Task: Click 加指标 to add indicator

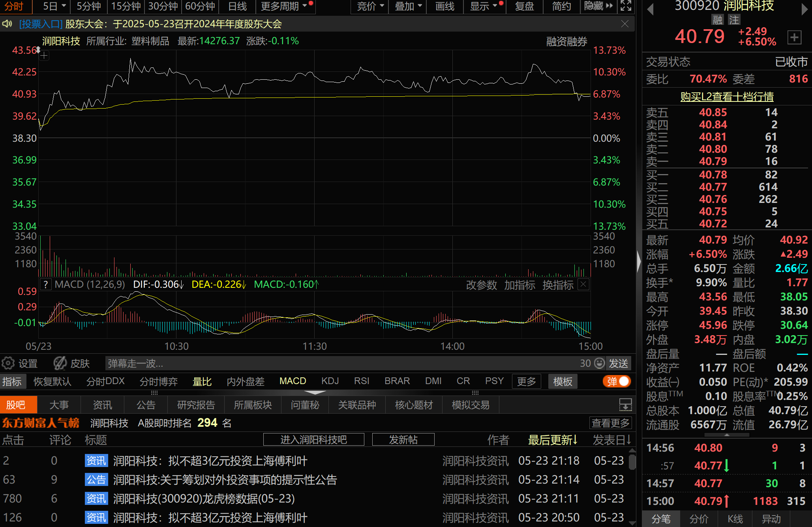Action: 519,285
